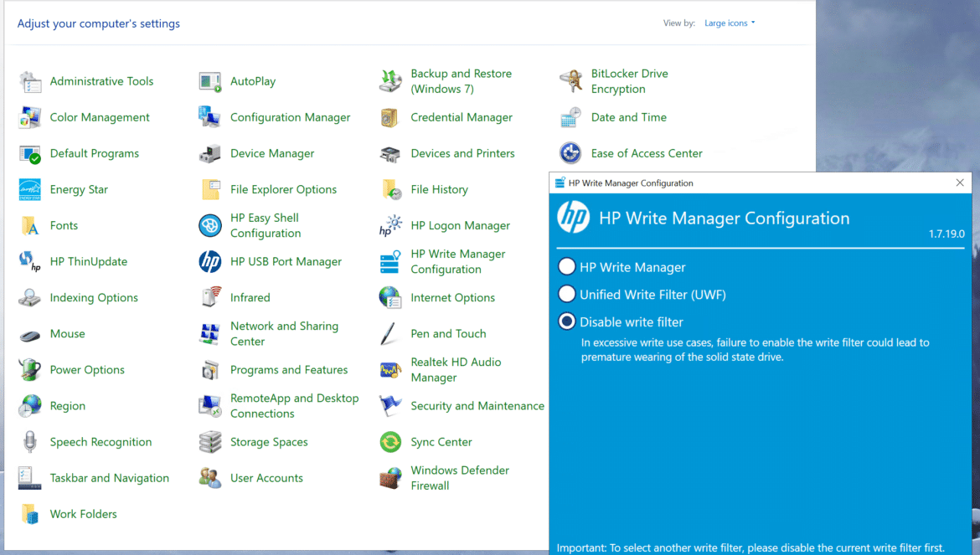980x555 pixels.
Task: Open the View by Large icons dropdown
Action: click(x=730, y=23)
